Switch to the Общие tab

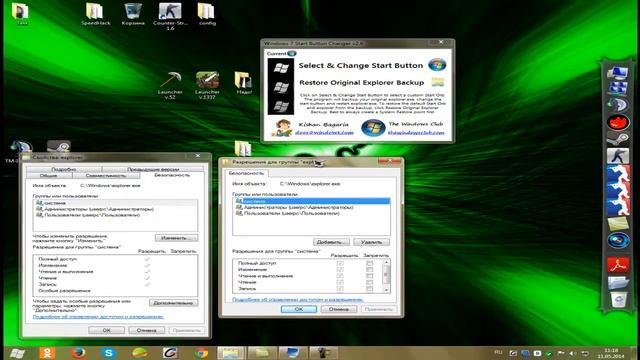click(49, 176)
